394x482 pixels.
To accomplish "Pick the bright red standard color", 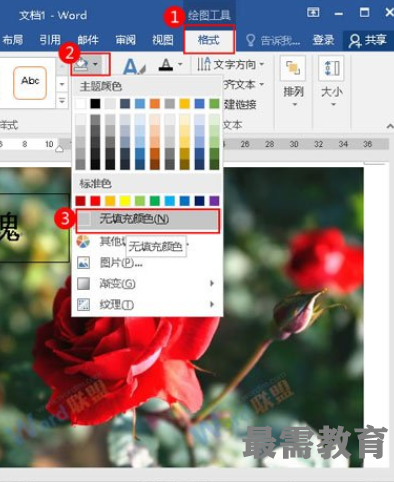I will (x=95, y=201).
